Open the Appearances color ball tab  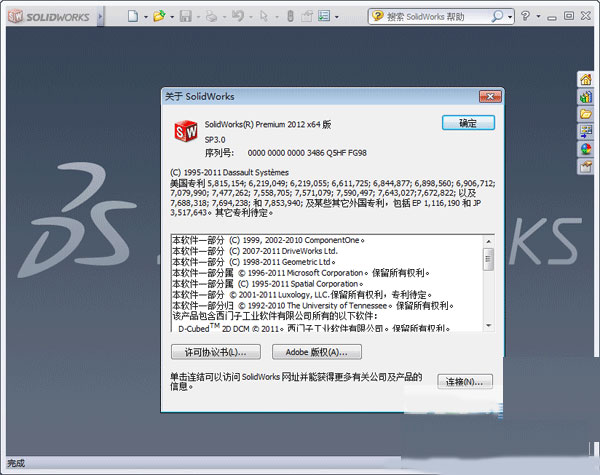tap(585, 149)
